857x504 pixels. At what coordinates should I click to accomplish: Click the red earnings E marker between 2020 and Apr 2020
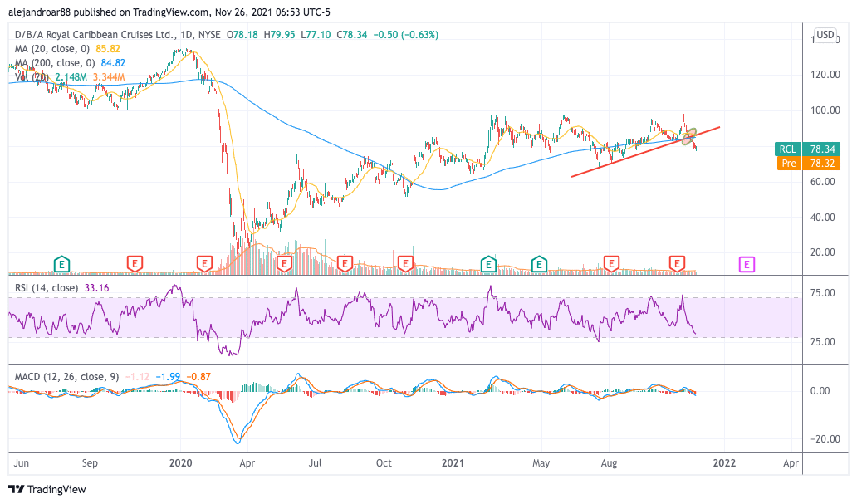point(204,265)
